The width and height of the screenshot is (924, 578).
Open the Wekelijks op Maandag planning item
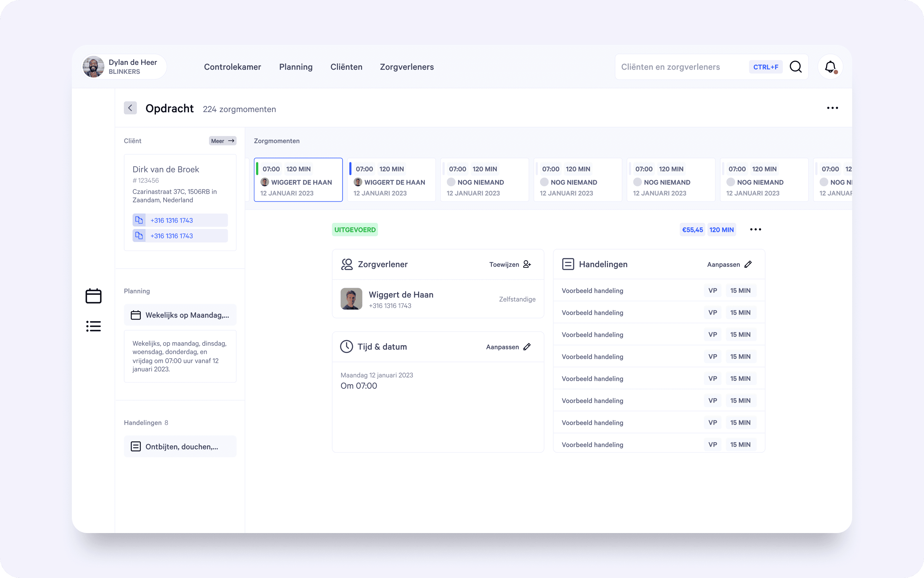point(180,315)
